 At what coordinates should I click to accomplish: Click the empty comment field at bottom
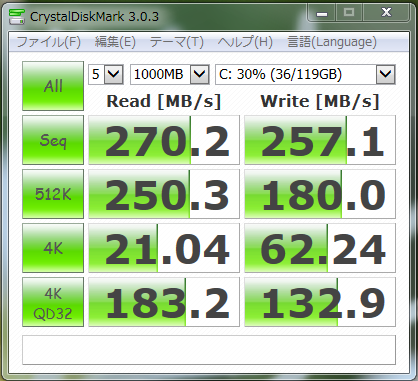[209, 350]
